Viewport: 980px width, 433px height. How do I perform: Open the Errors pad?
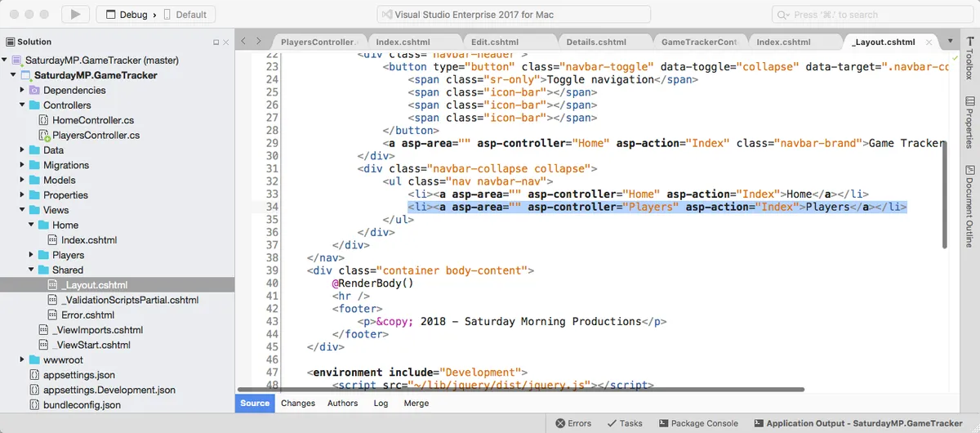pos(573,423)
